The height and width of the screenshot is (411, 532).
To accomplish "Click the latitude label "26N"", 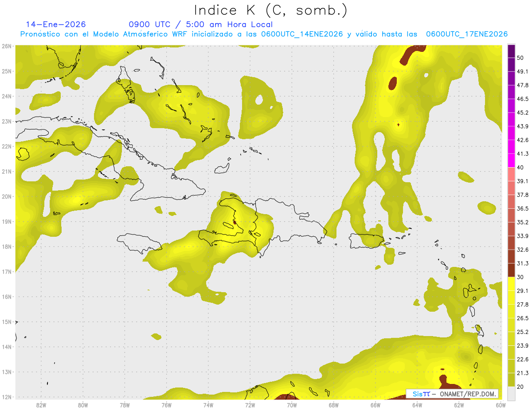I will [x=7, y=46].
